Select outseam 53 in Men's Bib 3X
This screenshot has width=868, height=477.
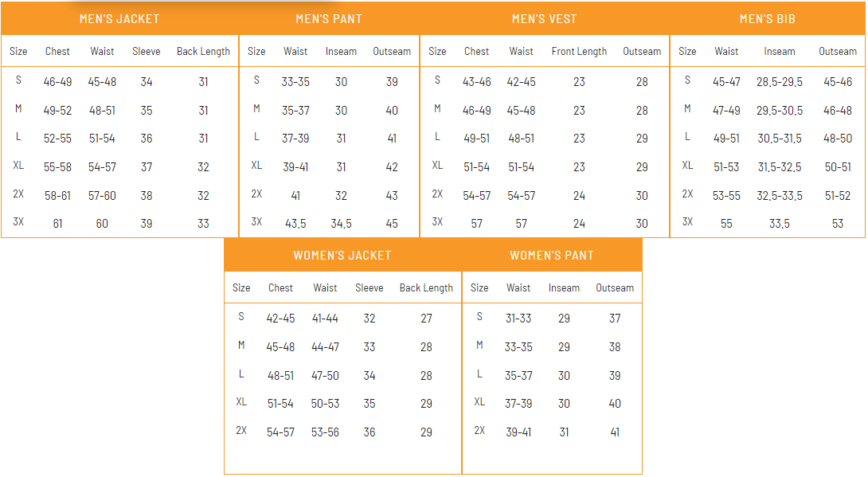pos(838,224)
